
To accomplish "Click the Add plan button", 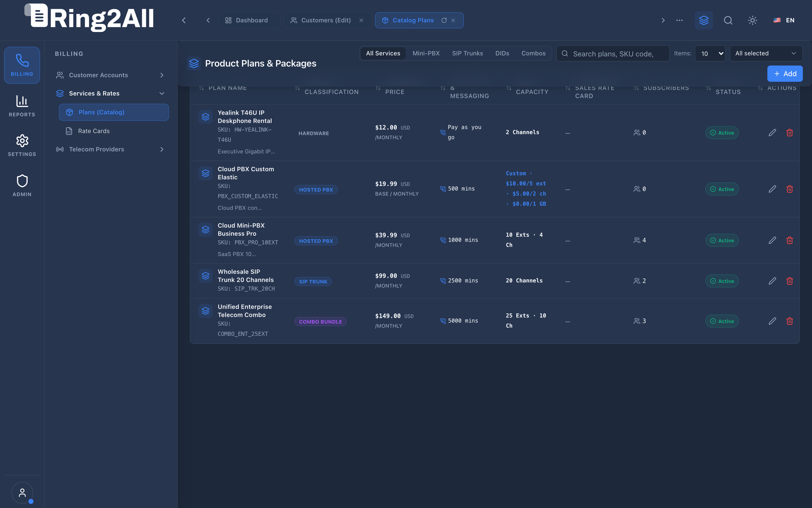I will (785, 74).
